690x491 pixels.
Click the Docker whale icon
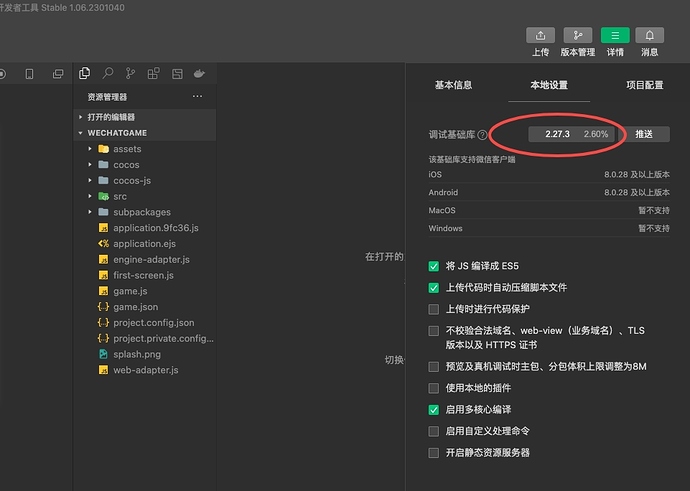point(199,73)
